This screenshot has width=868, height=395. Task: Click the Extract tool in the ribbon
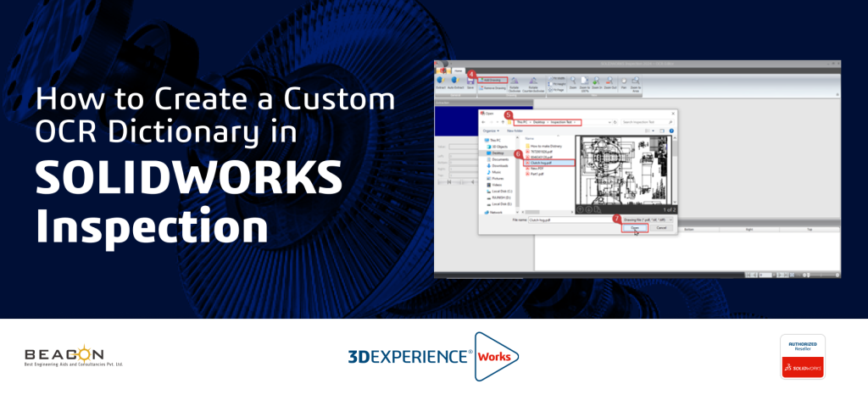[441, 83]
